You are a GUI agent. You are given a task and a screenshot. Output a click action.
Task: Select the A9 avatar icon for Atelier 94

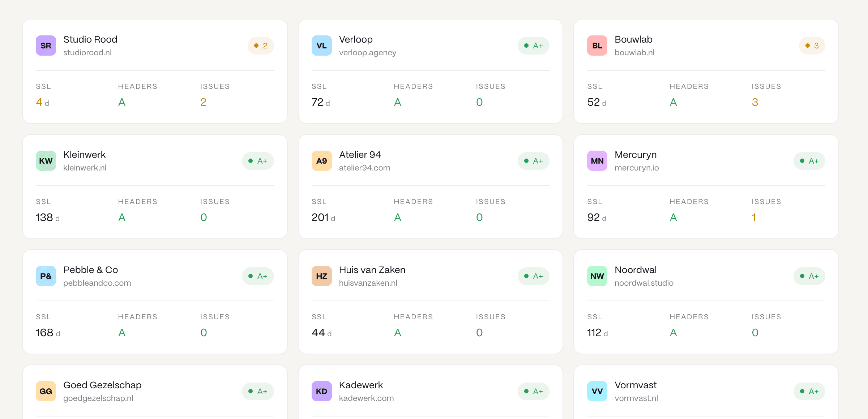pos(321,161)
